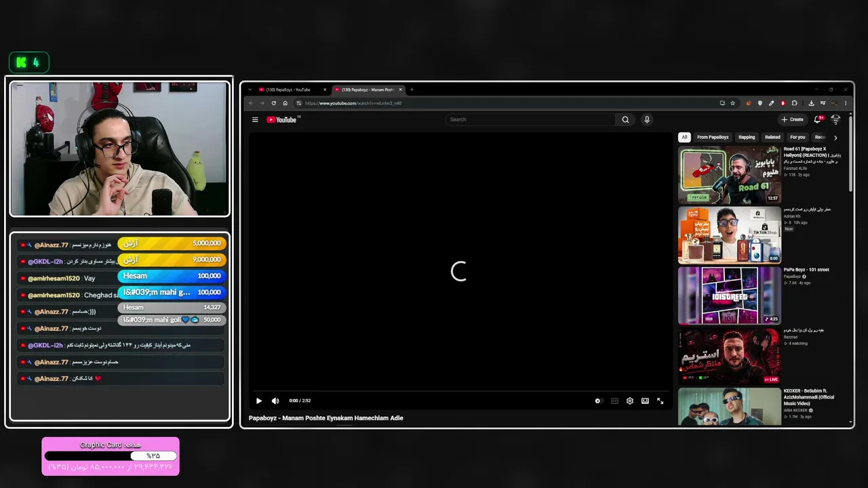The image size is (868, 488).
Task: Close the PapaBoyz - YouTube tab
Action: [x=325, y=89]
